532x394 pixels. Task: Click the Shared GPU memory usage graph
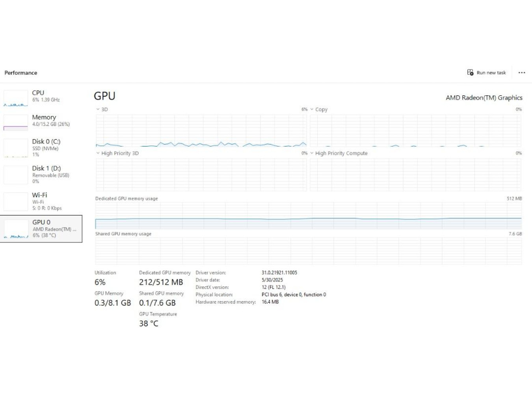308,251
